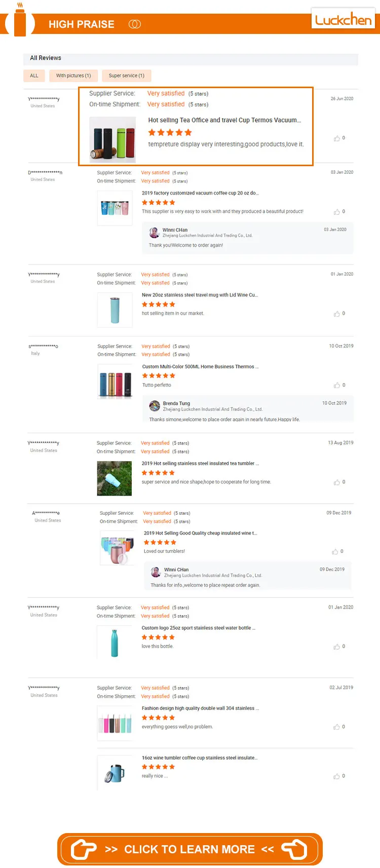The image size is (380, 868).
Task: Click thumbs-up on the 03 Jan 2020 coffee cup review
Action: tap(337, 212)
